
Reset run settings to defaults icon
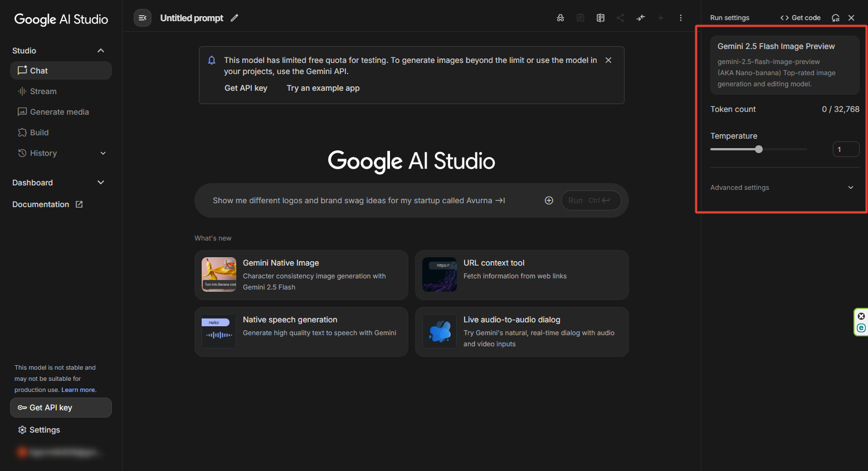click(836, 18)
